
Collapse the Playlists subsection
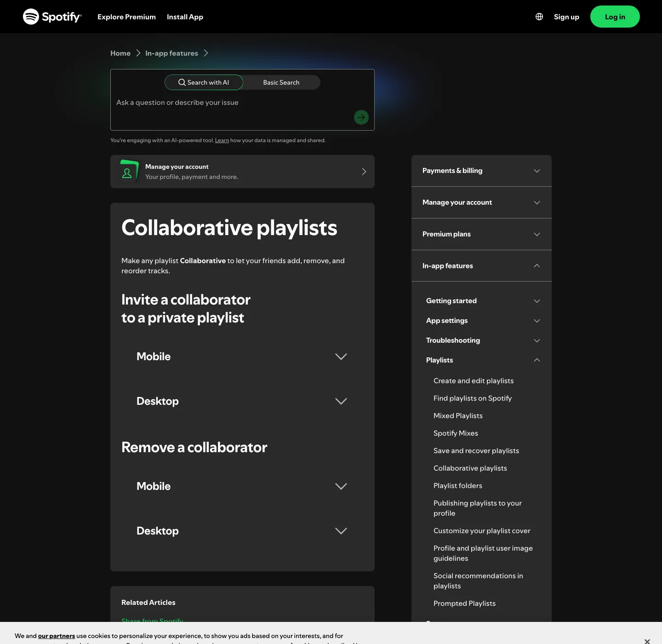[x=483, y=360]
